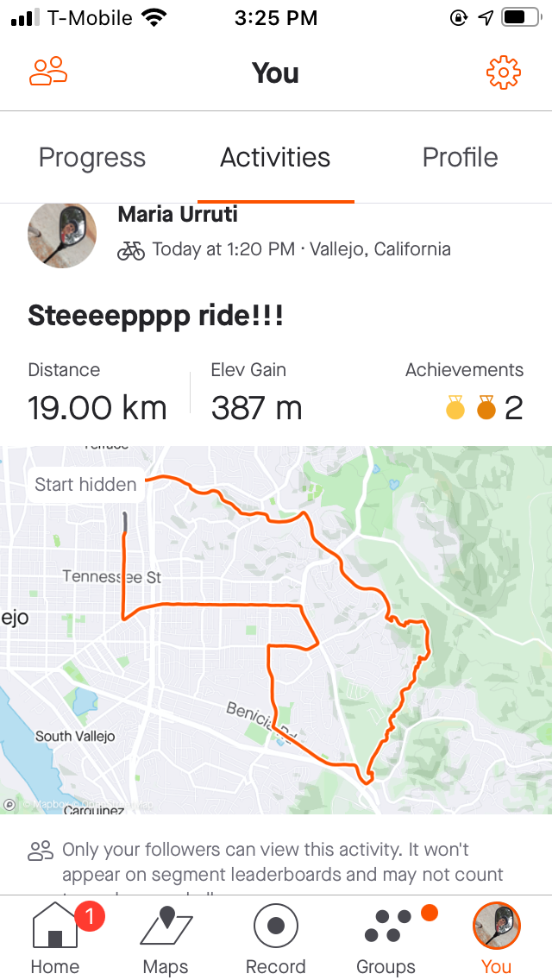Tap the Start hidden map label
This screenshot has height=980, width=552.
[85, 484]
